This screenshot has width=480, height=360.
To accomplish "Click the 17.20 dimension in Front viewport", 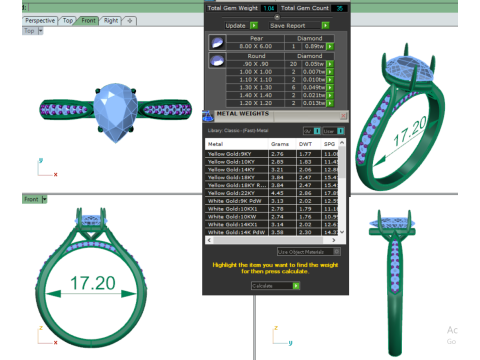I will pos(93,283).
